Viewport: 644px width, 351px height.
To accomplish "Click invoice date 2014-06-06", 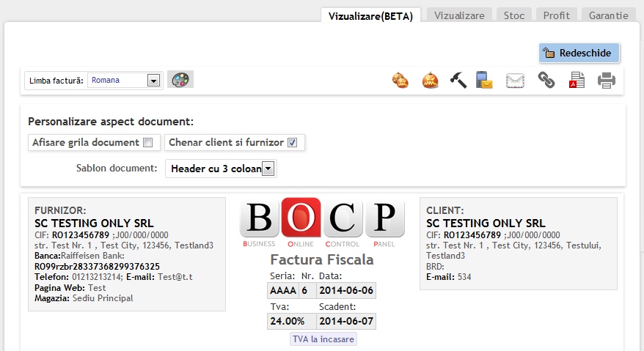I will [345, 291].
